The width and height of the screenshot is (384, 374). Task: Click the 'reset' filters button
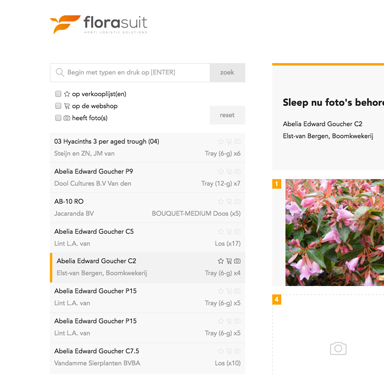point(227,115)
